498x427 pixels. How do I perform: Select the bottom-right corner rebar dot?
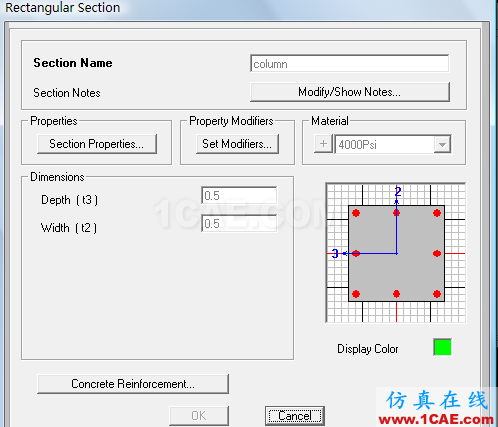pyautogui.click(x=437, y=294)
